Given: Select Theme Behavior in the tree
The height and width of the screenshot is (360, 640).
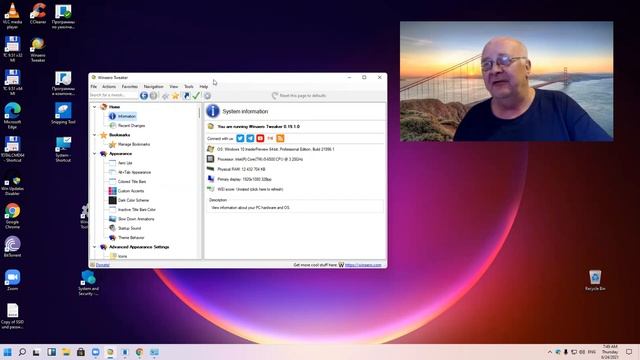Looking at the screenshot, I should click(x=131, y=238).
